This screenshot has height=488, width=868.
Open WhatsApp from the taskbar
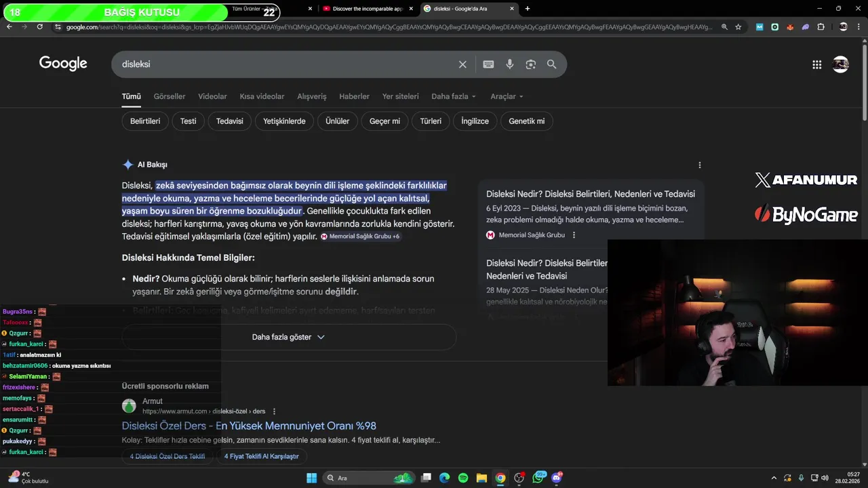point(539,478)
